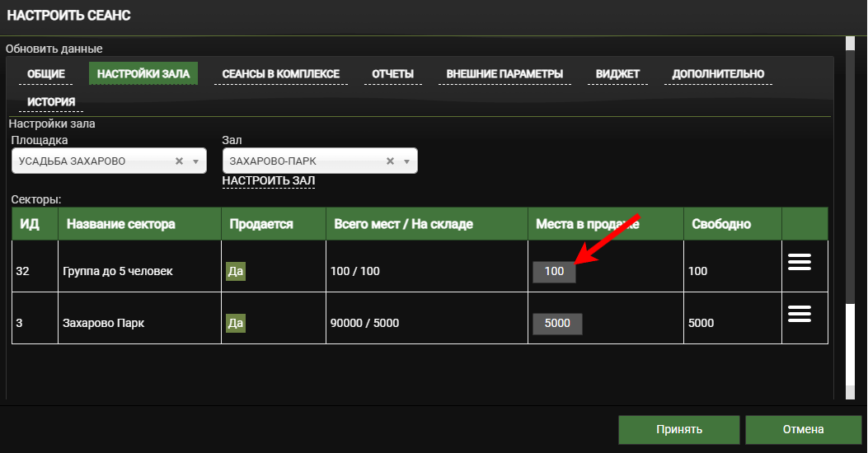Open hamburger menu for Группа до 5 человек
The width and height of the screenshot is (868, 453).
800,262
